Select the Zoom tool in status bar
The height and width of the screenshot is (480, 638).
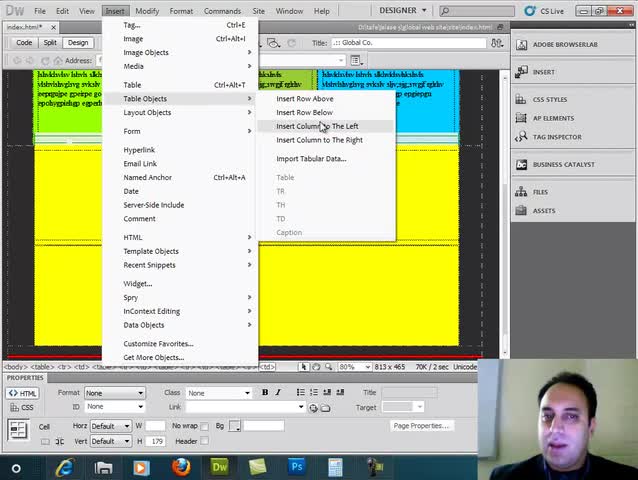point(328,367)
